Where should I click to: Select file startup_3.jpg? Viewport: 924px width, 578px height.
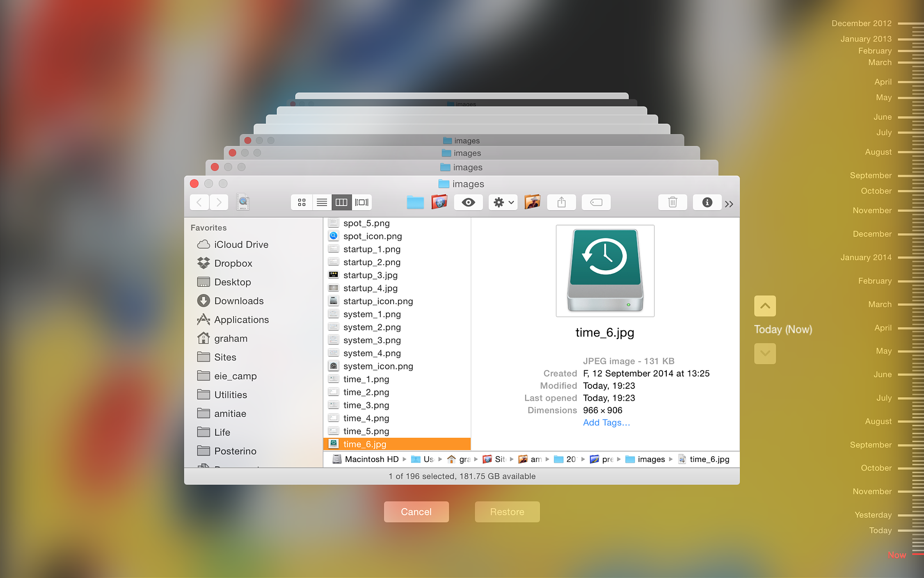tap(397, 275)
